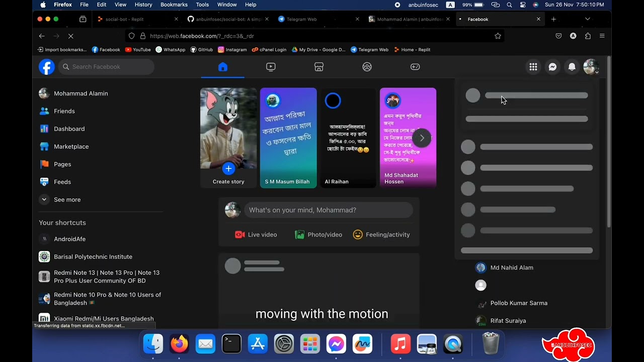Open the account dropdown on the profile avatar
Viewport: 644px width, 362px height.
591,67
